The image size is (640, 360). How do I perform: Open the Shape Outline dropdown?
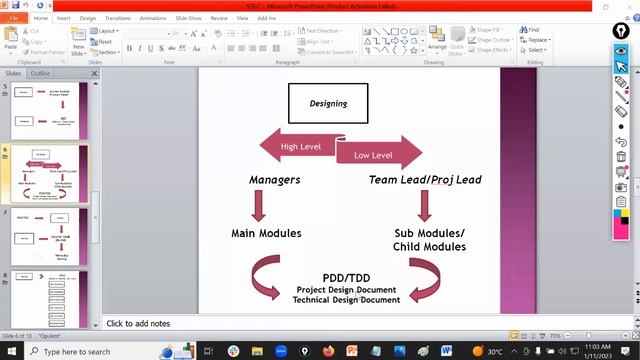point(490,40)
